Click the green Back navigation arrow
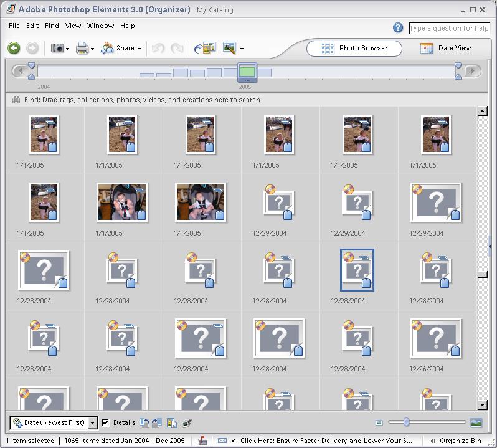 [14, 48]
